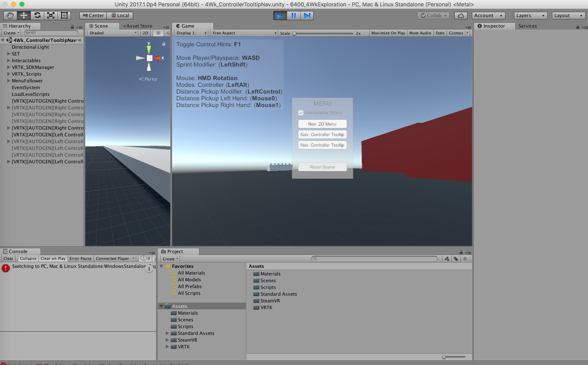Expand the Interactables object

pyautogui.click(x=9, y=60)
